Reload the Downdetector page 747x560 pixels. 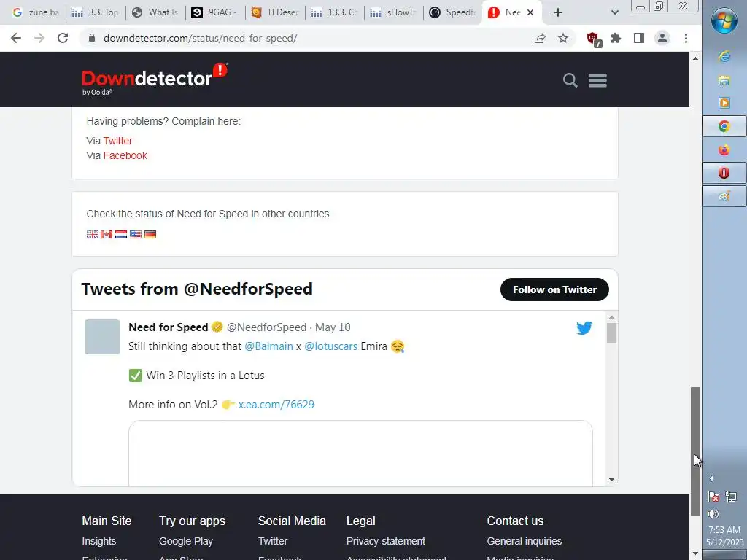click(x=63, y=38)
